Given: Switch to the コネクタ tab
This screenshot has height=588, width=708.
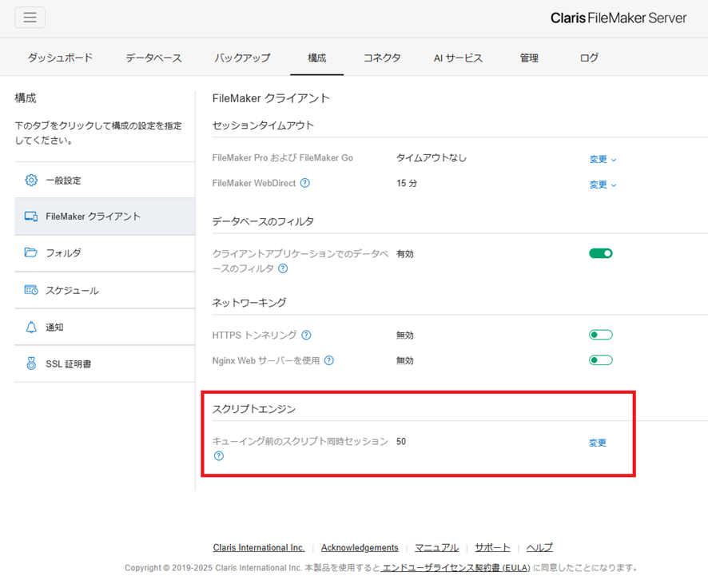Looking at the screenshot, I should [382, 58].
